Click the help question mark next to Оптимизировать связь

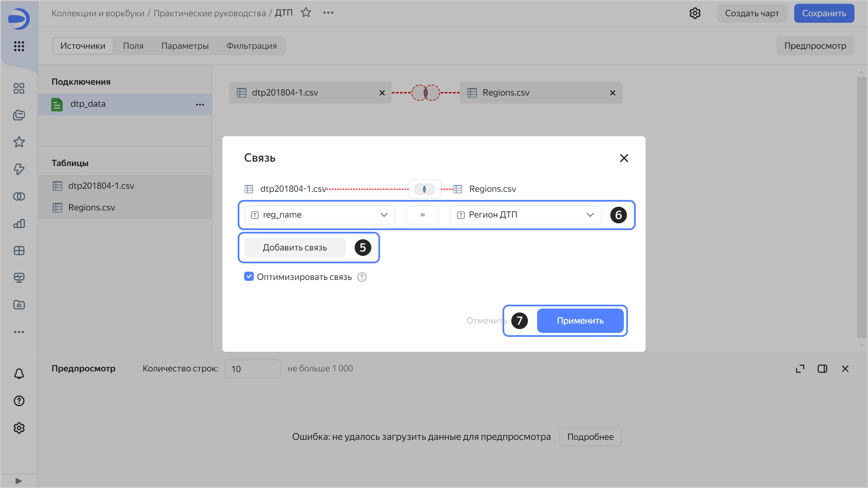[x=362, y=277]
